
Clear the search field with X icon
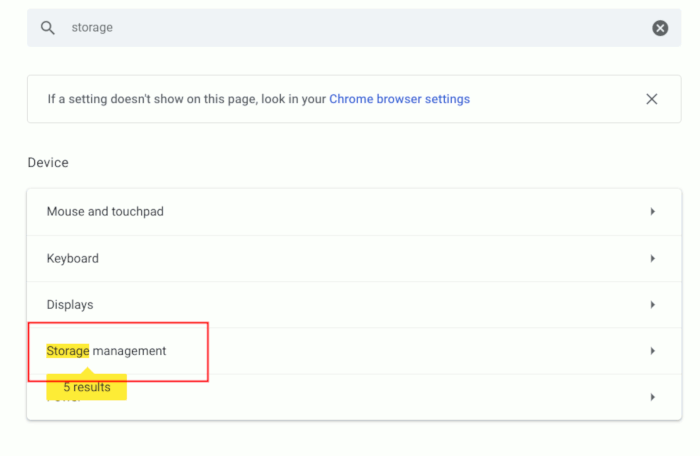660,28
